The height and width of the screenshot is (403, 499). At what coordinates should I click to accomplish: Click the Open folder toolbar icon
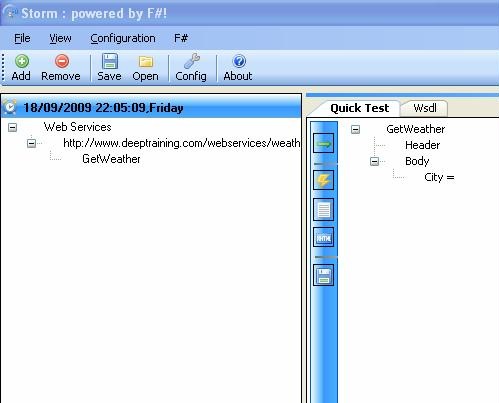point(146,62)
